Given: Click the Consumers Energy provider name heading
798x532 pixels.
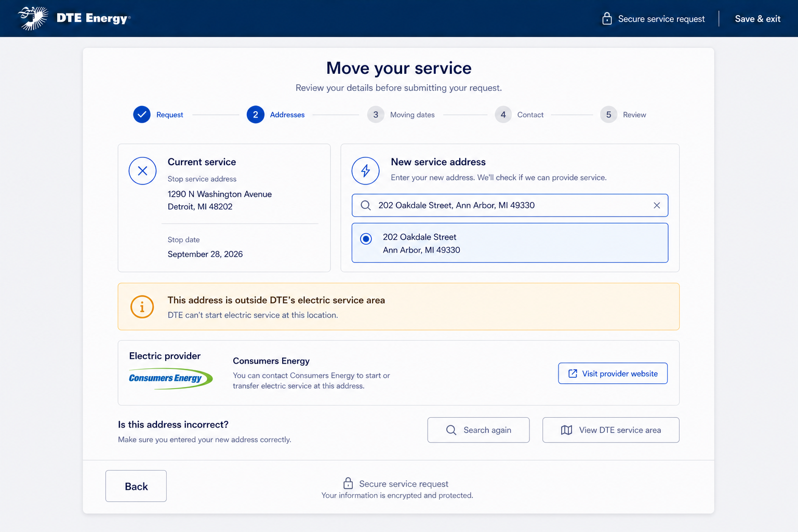Looking at the screenshot, I should coord(271,361).
